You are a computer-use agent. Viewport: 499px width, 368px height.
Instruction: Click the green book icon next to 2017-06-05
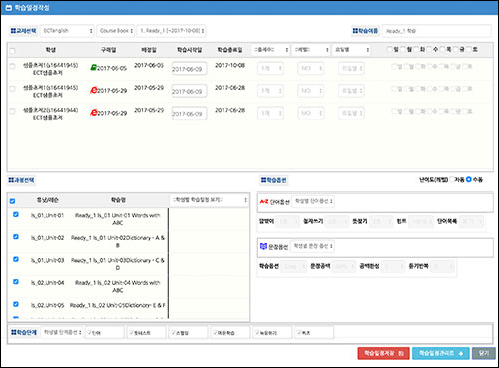[x=94, y=67]
